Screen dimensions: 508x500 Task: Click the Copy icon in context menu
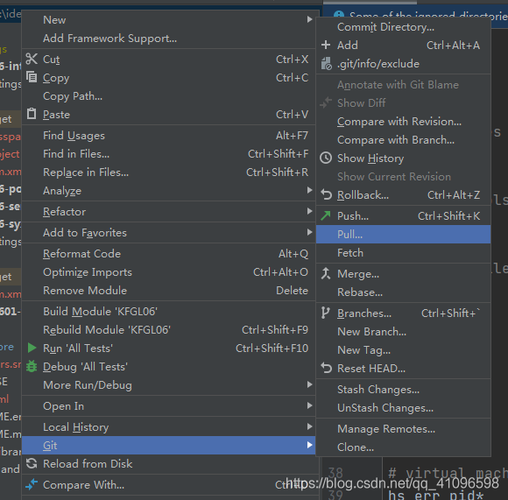(32, 77)
